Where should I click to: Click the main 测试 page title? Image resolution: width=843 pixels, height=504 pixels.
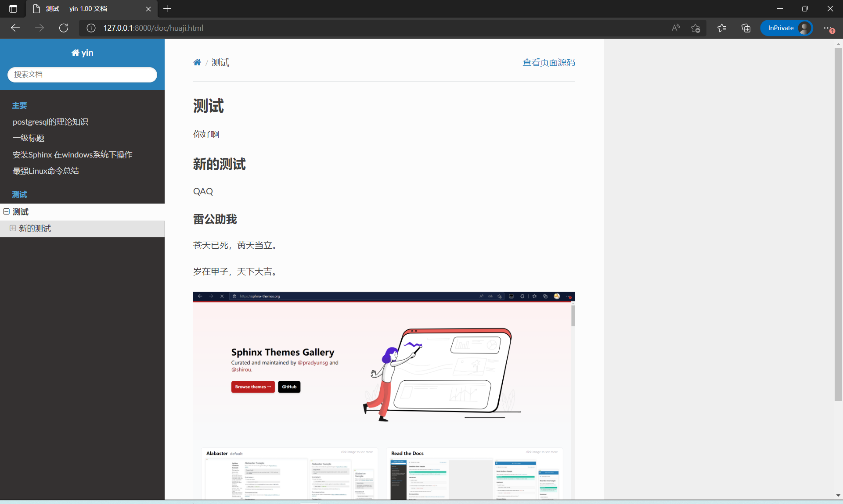[x=209, y=106]
